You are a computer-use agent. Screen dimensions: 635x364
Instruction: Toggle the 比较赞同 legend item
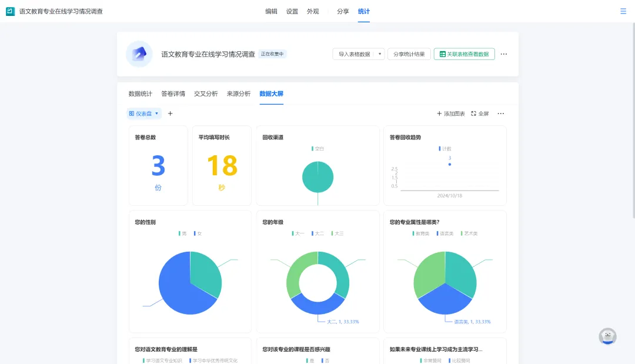[x=459, y=360]
